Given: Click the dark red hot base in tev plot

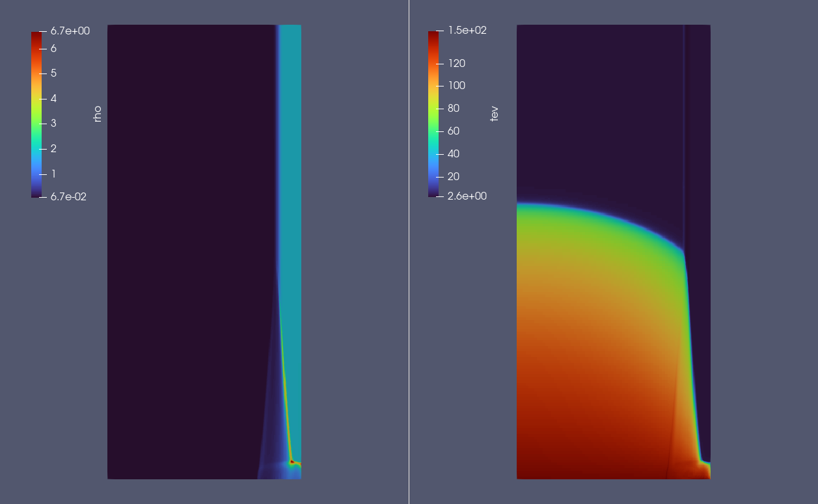Looking at the screenshot, I should pos(586,470).
